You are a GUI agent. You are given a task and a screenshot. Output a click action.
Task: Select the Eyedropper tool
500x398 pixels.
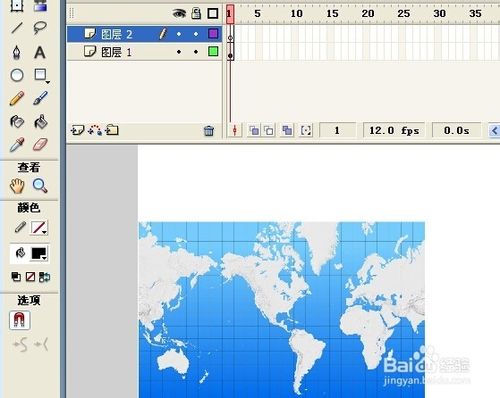[x=17, y=145]
